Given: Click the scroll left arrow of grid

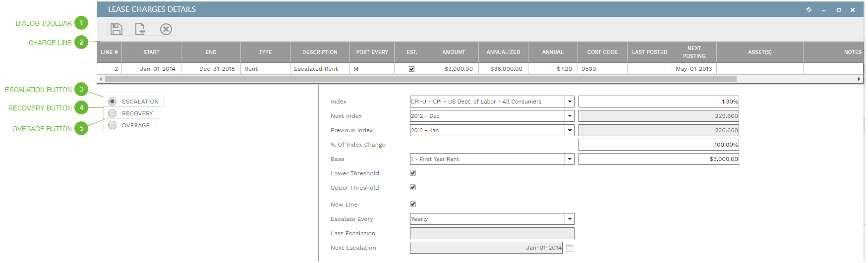Looking at the screenshot, I should click(x=101, y=79).
